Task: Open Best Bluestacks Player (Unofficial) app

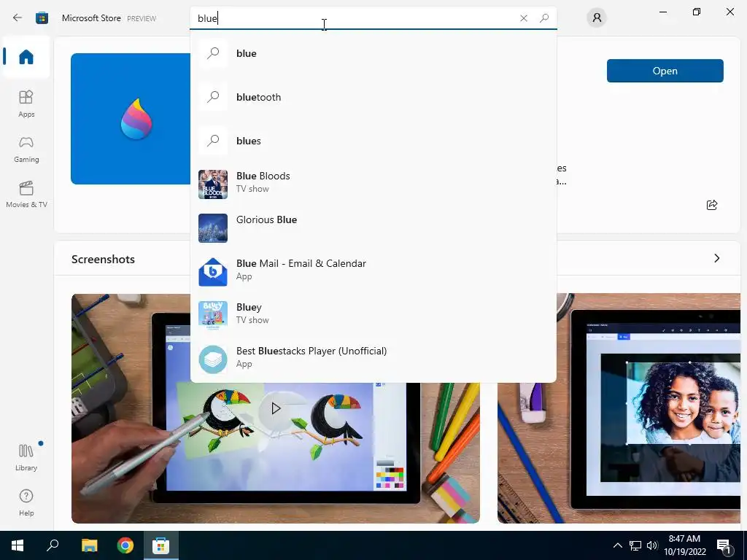Action: pyautogui.click(x=373, y=359)
